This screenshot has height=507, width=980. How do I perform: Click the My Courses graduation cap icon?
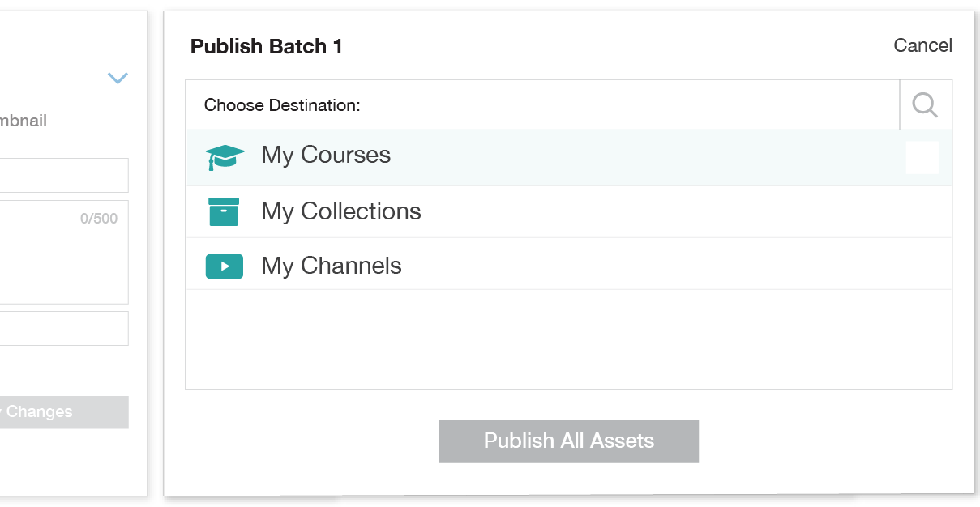click(225, 157)
